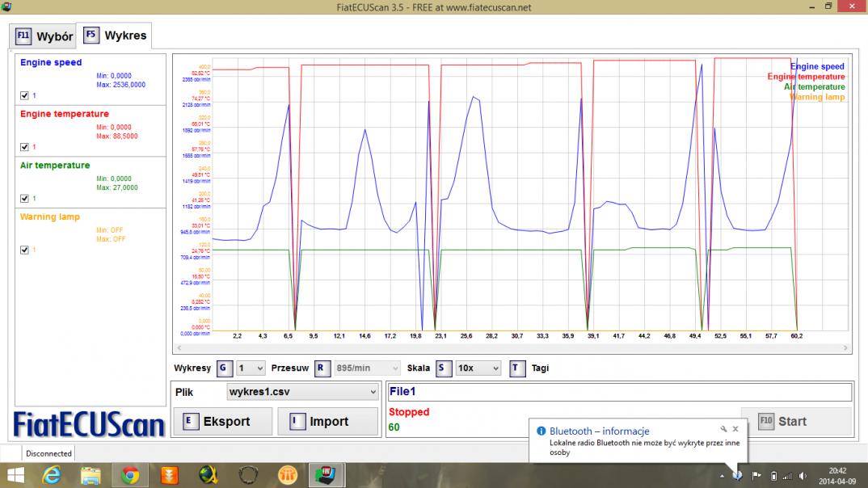Switch to the Wybór tab
The width and height of the screenshot is (868, 488).
(45, 36)
